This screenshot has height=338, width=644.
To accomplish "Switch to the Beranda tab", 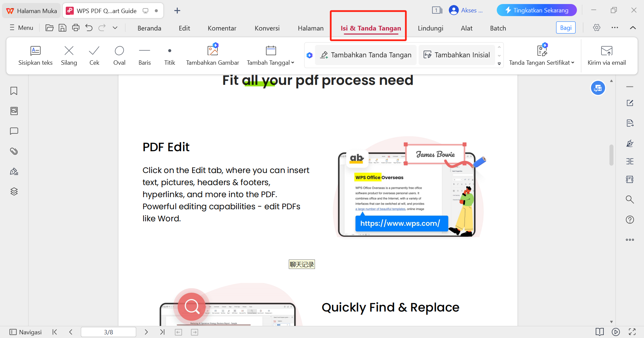I will (x=149, y=28).
